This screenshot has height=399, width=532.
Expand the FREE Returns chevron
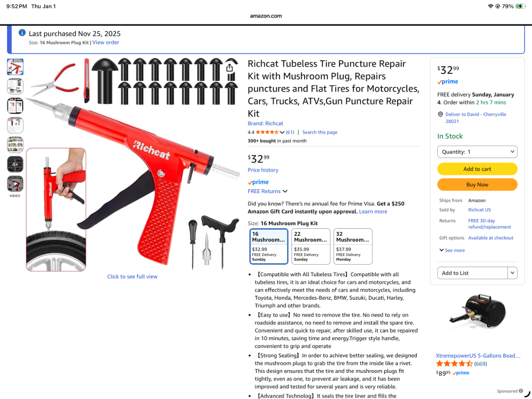(x=285, y=192)
